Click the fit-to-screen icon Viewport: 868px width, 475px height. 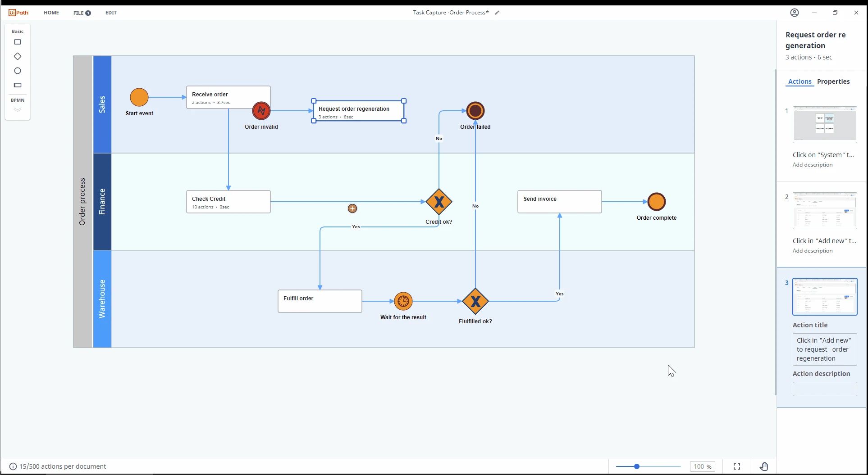737,466
